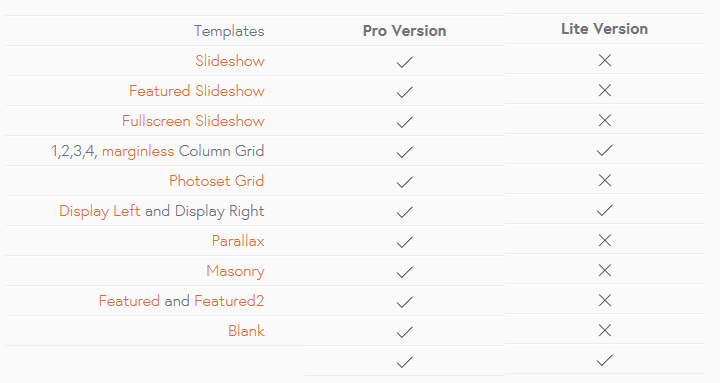Open the Featured2 link
Screen dimensions: 720x383
click(229, 301)
